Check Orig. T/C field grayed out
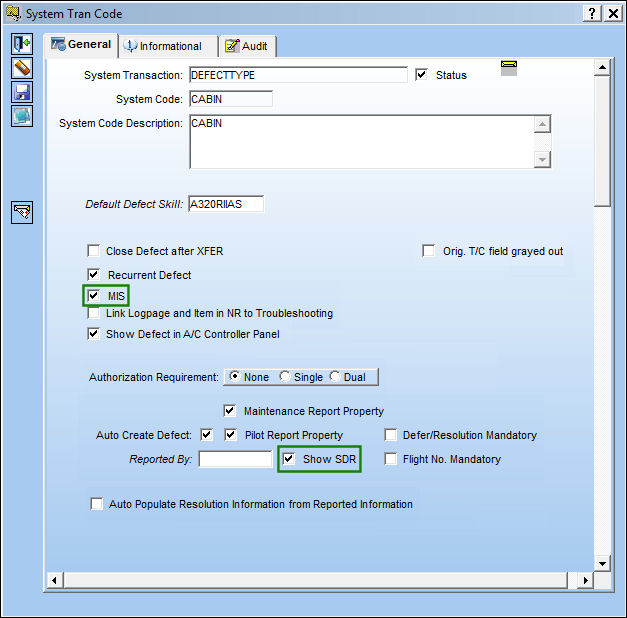Image resolution: width=627 pixels, height=618 pixels. [429, 251]
